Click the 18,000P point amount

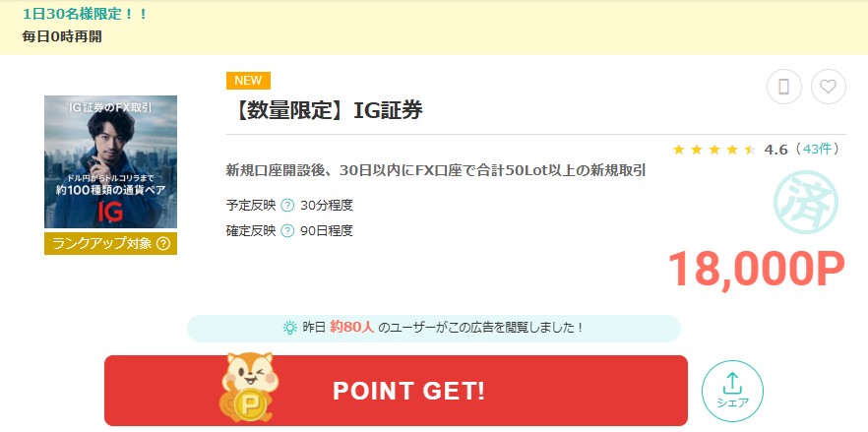pos(757,270)
